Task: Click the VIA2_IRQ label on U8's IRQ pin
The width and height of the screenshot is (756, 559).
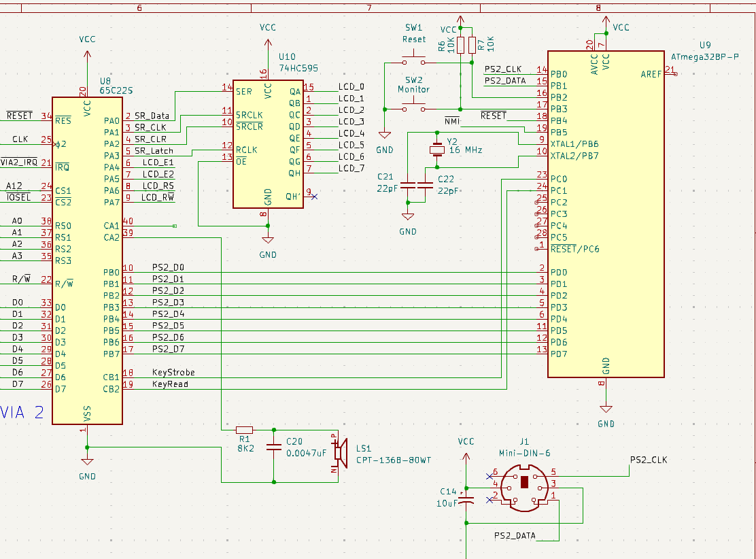Action: [x=19, y=162]
